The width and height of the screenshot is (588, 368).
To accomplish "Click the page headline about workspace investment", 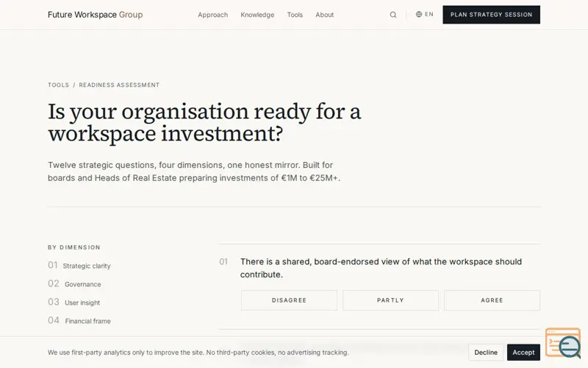I will pos(204,122).
